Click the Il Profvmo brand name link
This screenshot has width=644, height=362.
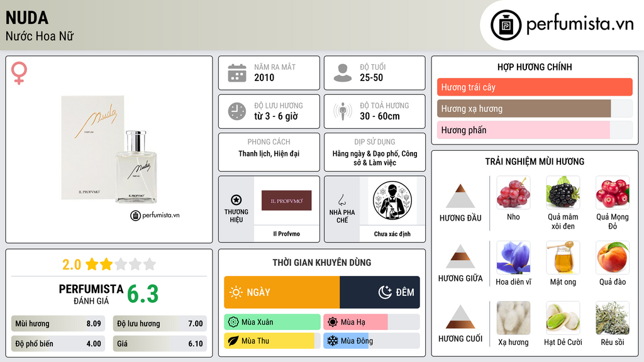coord(287,234)
